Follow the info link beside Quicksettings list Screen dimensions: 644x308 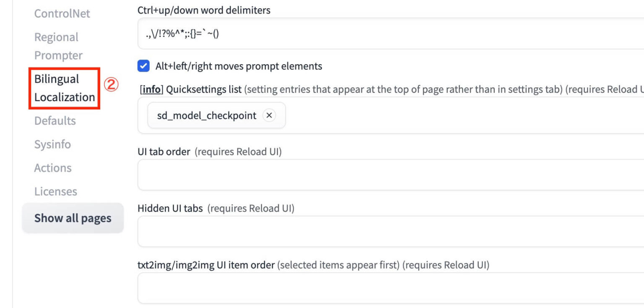point(151,89)
